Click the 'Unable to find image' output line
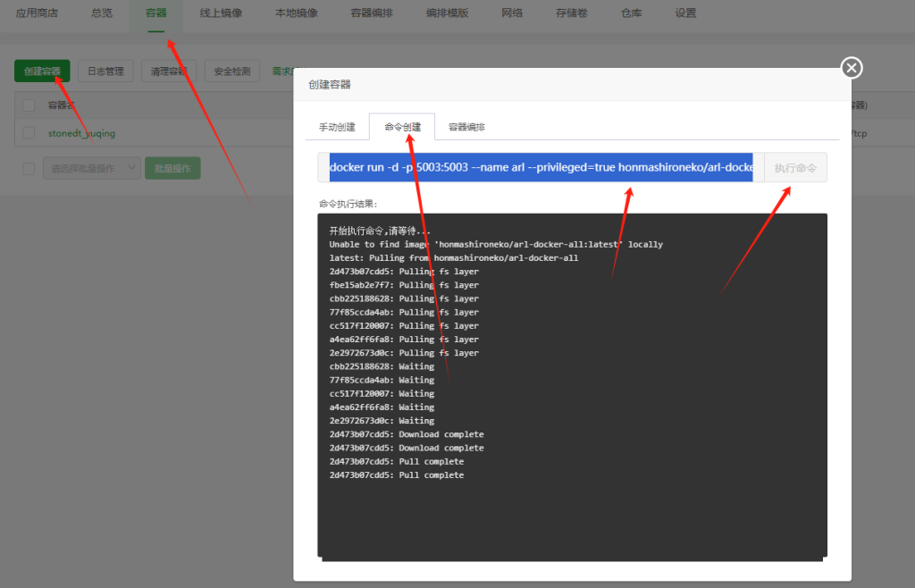Viewport: 915px width, 588px height. coord(496,245)
